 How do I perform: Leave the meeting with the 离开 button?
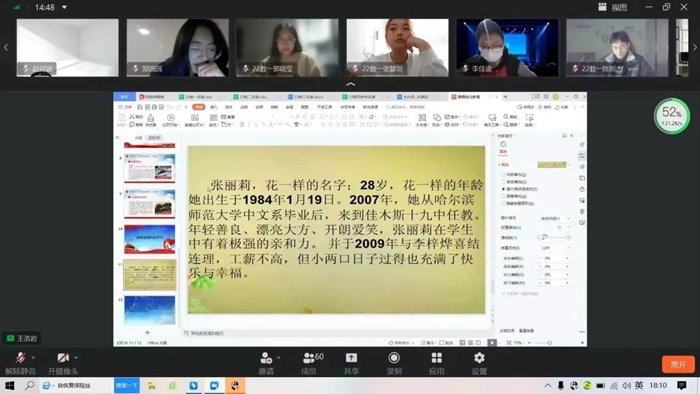678,364
